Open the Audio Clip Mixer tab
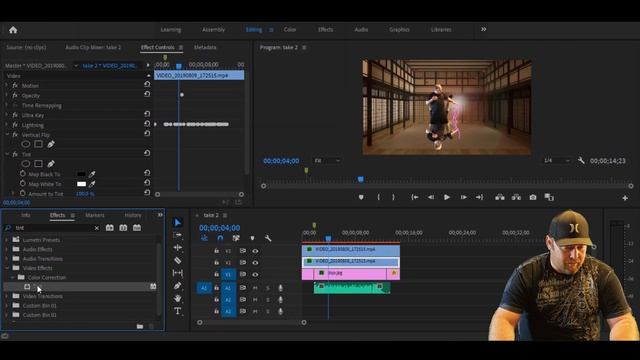This screenshot has height=360, width=640. (x=93, y=47)
